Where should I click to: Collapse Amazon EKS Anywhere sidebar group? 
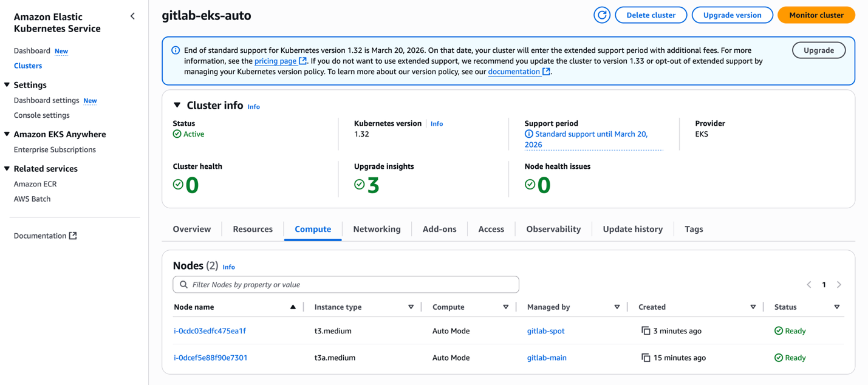pos(7,134)
